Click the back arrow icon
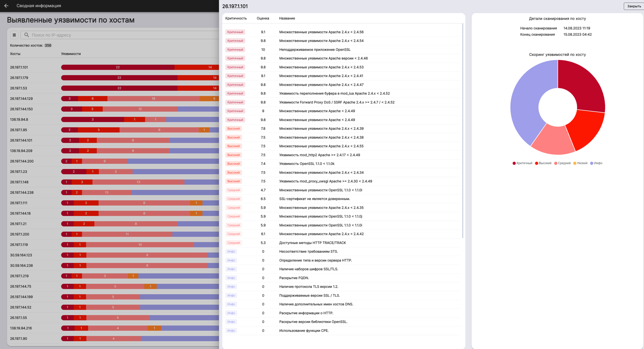 (x=6, y=6)
